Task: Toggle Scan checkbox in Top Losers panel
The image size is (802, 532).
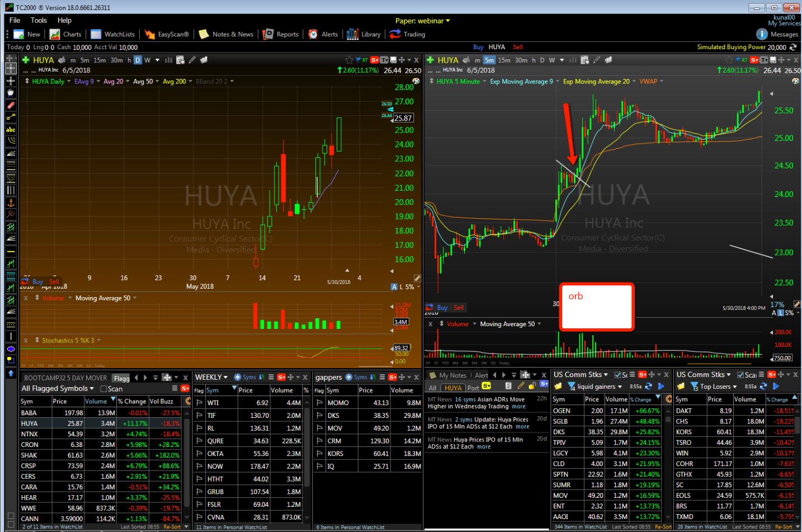Action: point(740,375)
